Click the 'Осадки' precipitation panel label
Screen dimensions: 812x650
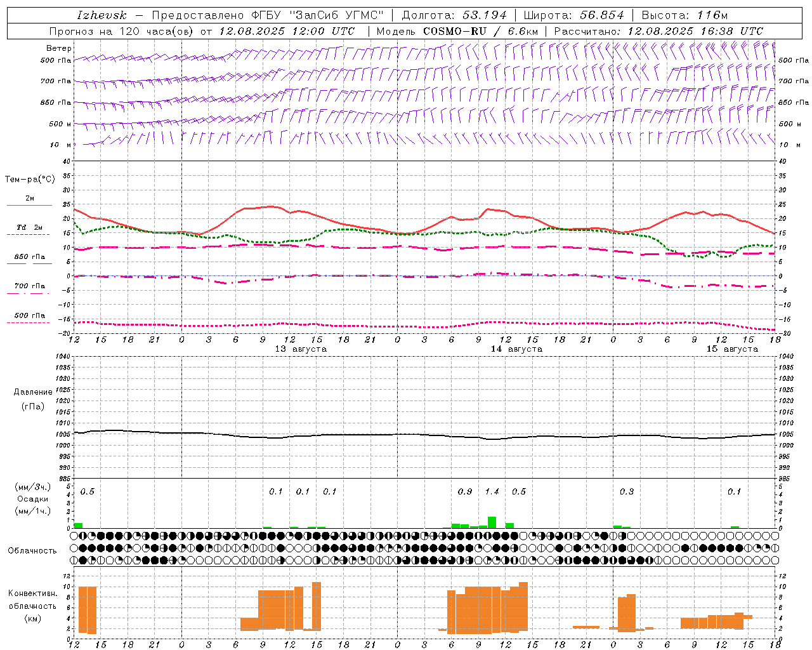pos(33,499)
